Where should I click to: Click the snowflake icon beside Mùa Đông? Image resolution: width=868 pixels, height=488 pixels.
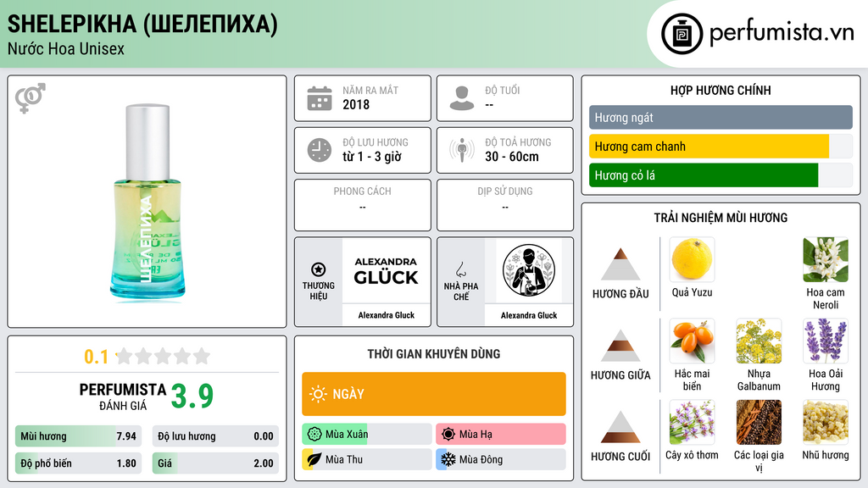(x=448, y=459)
